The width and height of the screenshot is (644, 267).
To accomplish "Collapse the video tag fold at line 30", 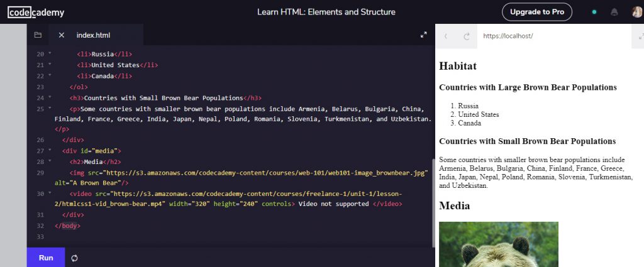I will click(x=50, y=194).
